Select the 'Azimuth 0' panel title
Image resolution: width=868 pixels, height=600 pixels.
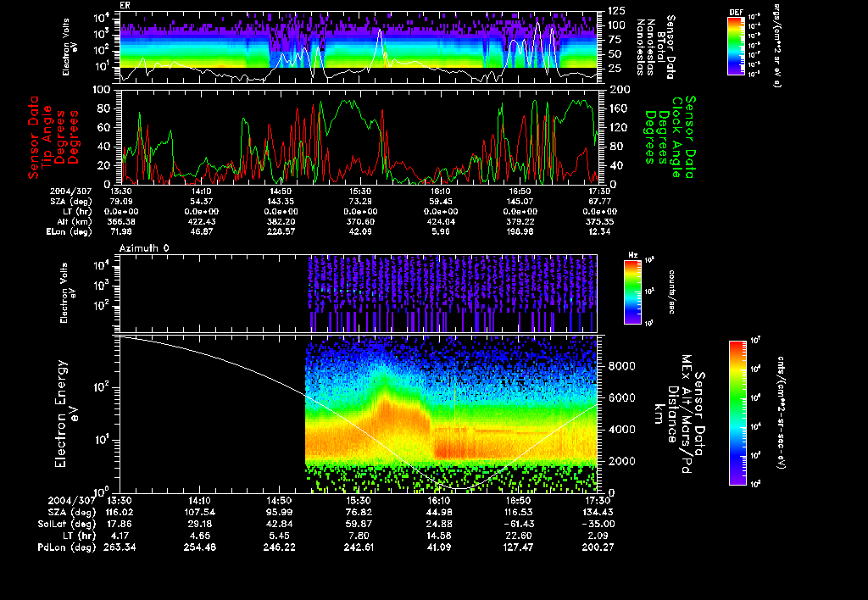144,248
